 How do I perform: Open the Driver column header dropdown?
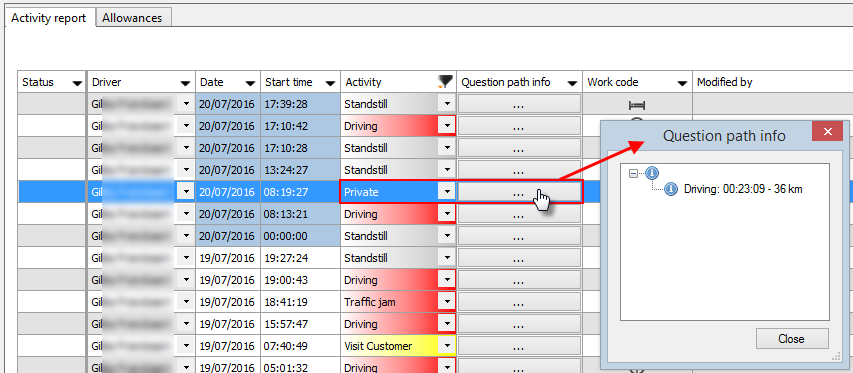(187, 83)
